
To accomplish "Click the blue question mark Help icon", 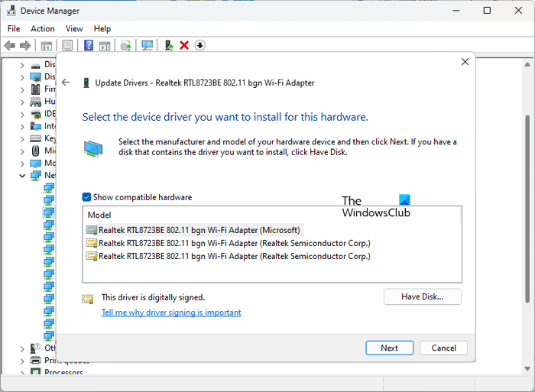I will click(x=89, y=46).
